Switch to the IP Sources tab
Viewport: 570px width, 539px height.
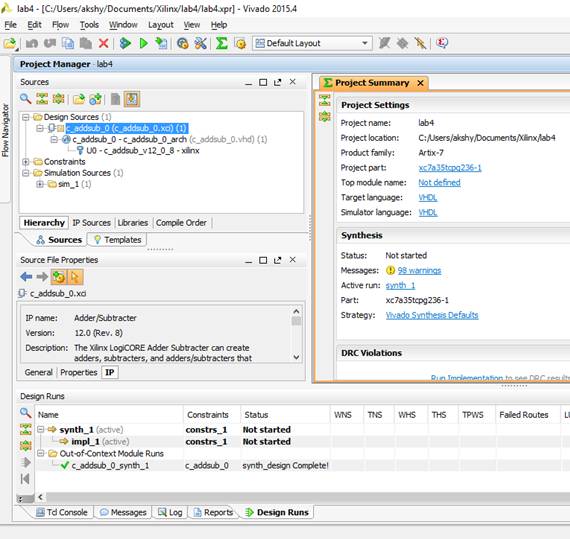coord(91,222)
